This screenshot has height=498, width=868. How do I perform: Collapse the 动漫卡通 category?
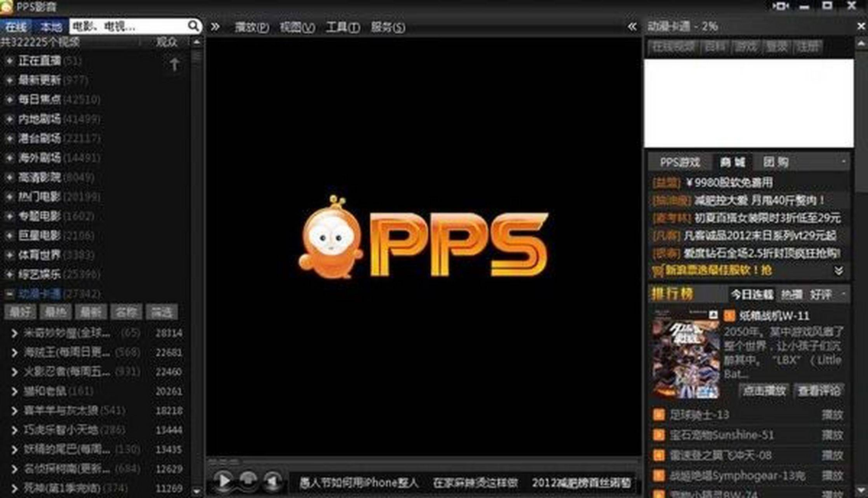pos(9,294)
